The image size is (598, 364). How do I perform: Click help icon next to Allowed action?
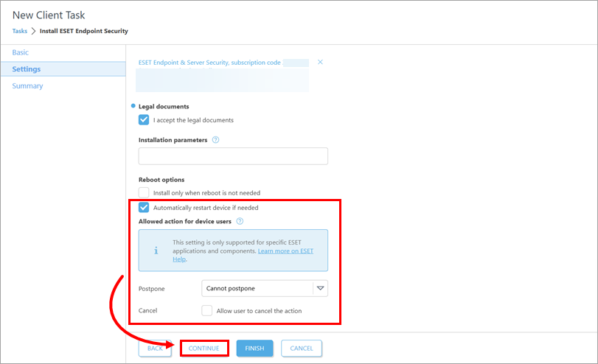pyautogui.click(x=240, y=221)
